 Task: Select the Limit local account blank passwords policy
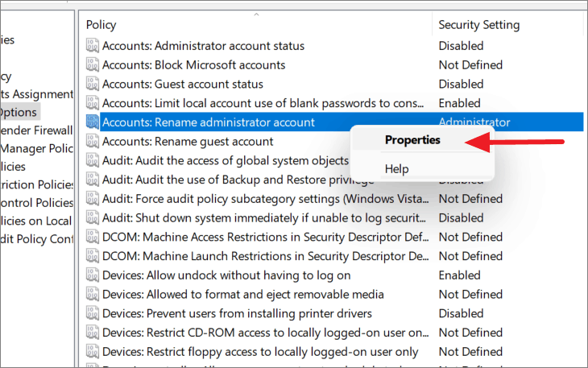(x=263, y=103)
